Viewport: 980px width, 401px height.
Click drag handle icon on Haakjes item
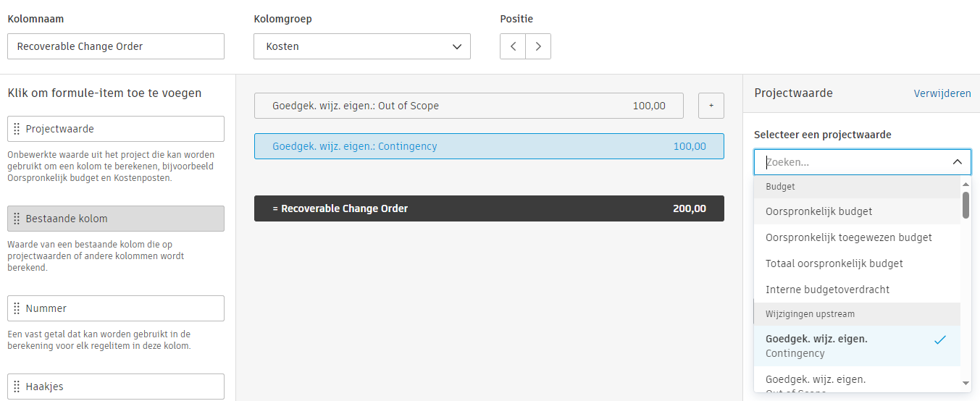tap(17, 387)
